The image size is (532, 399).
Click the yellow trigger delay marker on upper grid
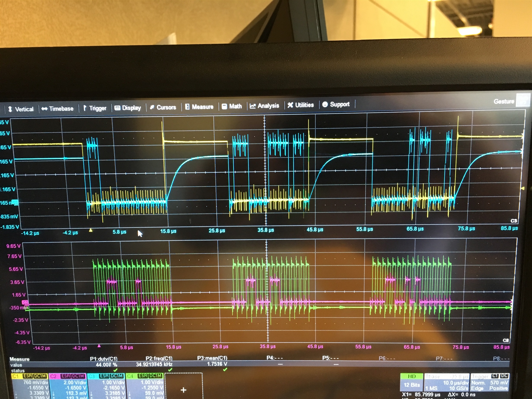(x=91, y=230)
